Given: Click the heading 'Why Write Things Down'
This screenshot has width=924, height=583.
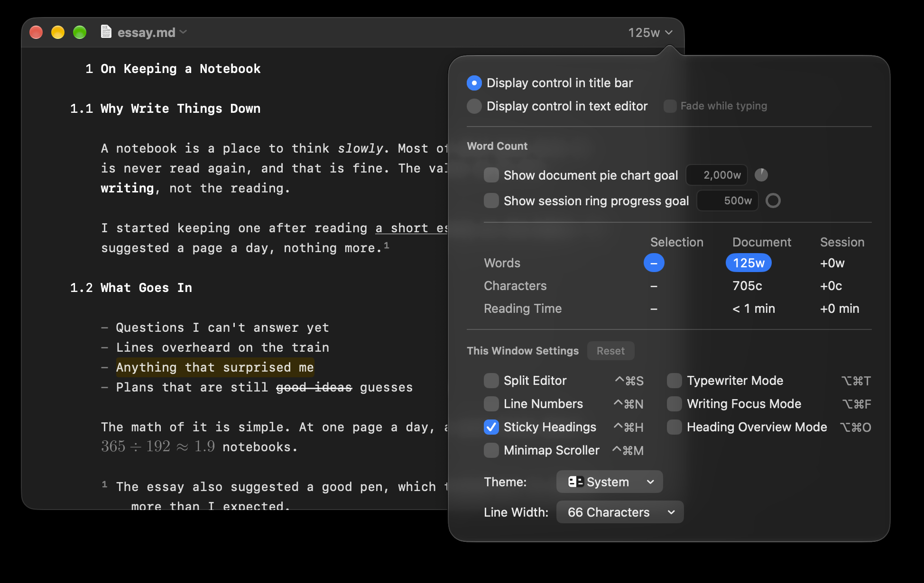Looking at the screenshot, I should pos(180,109).
